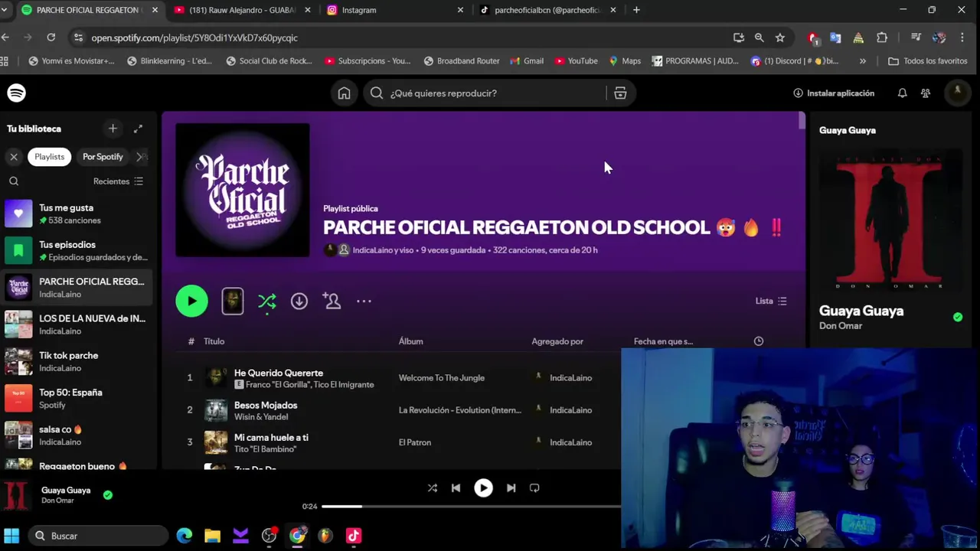Open Microsoft Edge from taskbar
Image resolution: width=980 pixels, height=551 pixels.
point(184,536)
